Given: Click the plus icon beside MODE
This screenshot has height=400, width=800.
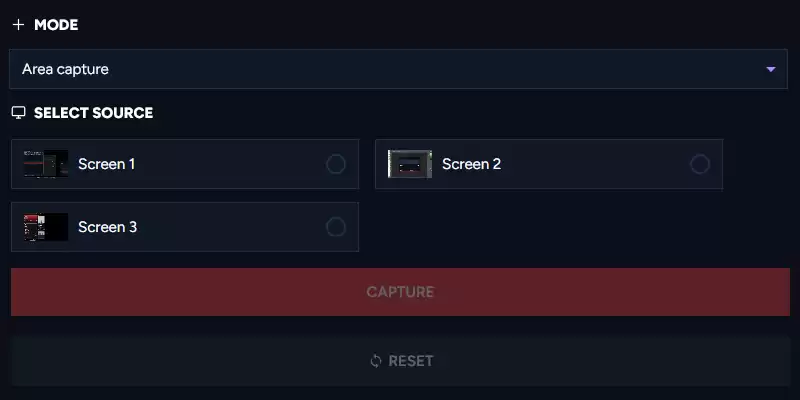Looking at the screenshot, I should pyautogui.click(x=18, y=25).
